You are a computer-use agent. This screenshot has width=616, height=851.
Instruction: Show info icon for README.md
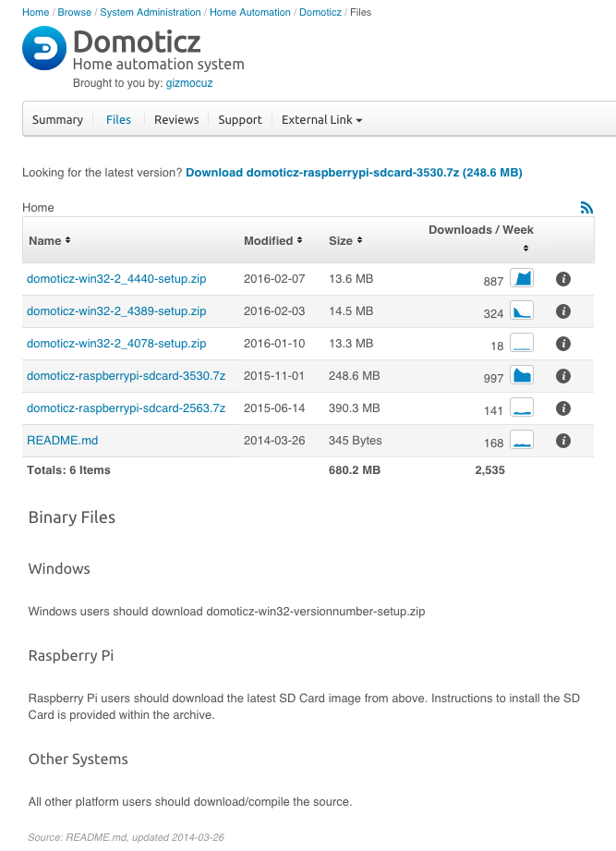(563, 441)
